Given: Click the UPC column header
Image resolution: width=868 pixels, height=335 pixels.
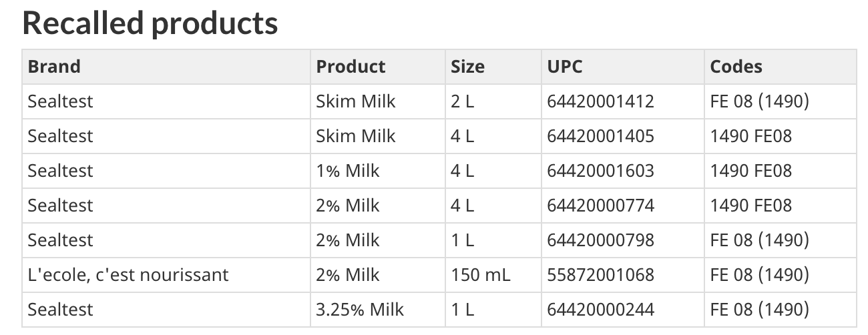Looking at the screenshot, I should point(623,67).
